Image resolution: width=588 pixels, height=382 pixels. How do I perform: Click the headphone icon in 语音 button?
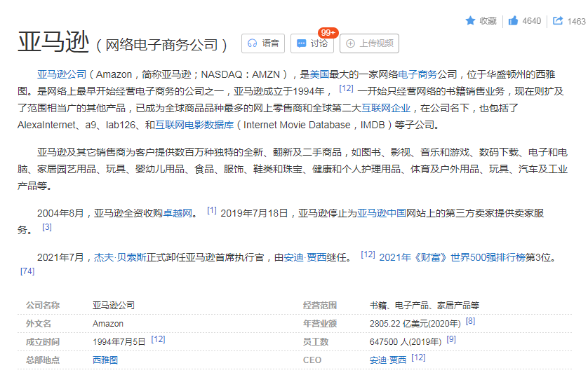click(x=253, y=43)
